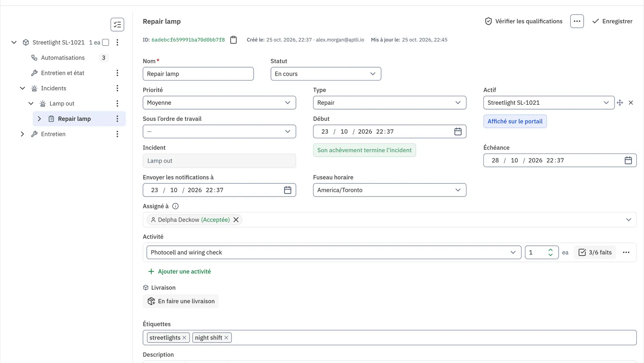The image size is (644, 363).
Task: Open kebab menu for Repair lamp row
Action: 117,119
